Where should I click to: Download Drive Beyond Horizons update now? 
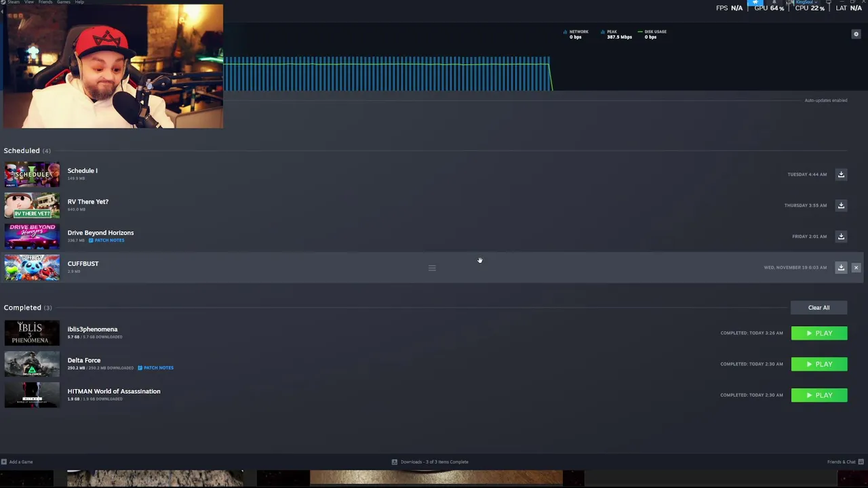click(x=841, y=237)
